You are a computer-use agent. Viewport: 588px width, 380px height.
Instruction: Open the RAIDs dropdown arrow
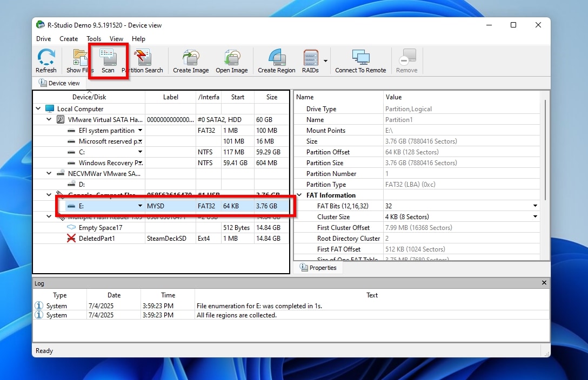click(x=325, y=60)
